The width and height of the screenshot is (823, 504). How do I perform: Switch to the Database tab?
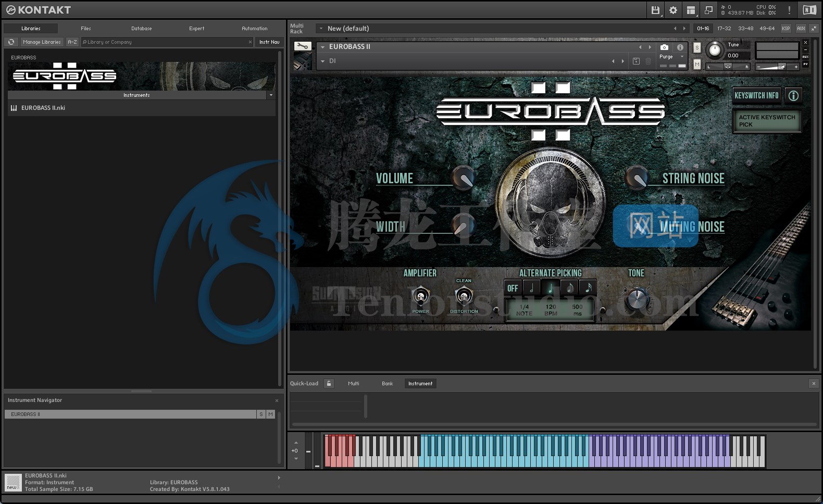tap(142, 29)
